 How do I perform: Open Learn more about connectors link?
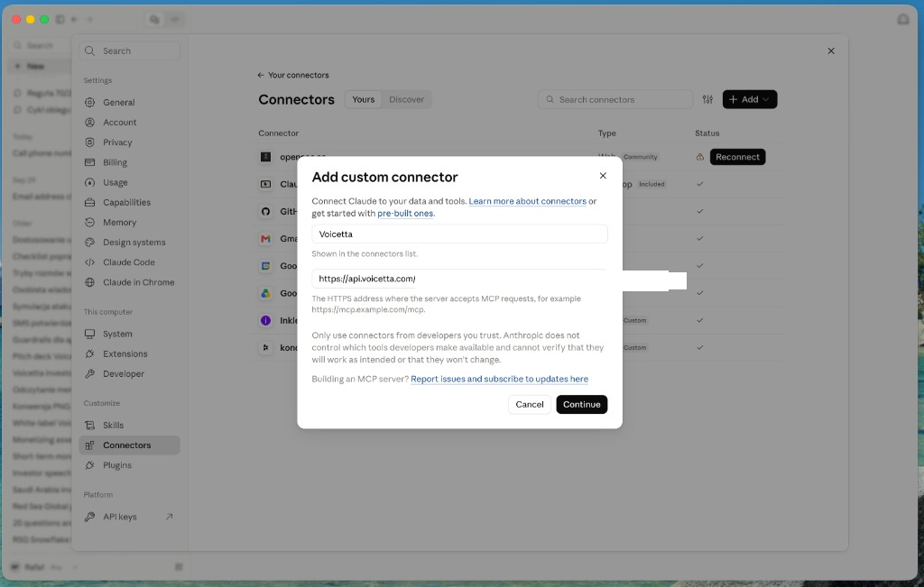[x=527, y=201]
